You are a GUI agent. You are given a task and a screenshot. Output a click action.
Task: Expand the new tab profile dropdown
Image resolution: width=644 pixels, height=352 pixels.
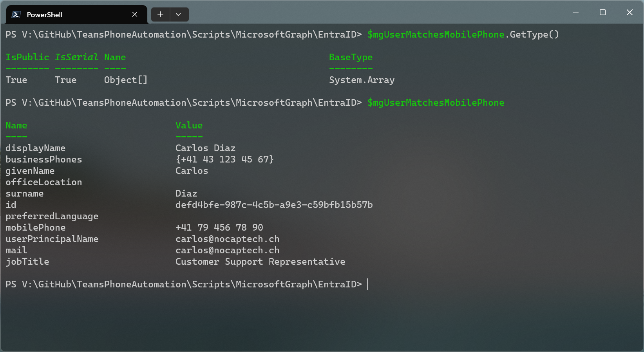[x=179, y=14]
